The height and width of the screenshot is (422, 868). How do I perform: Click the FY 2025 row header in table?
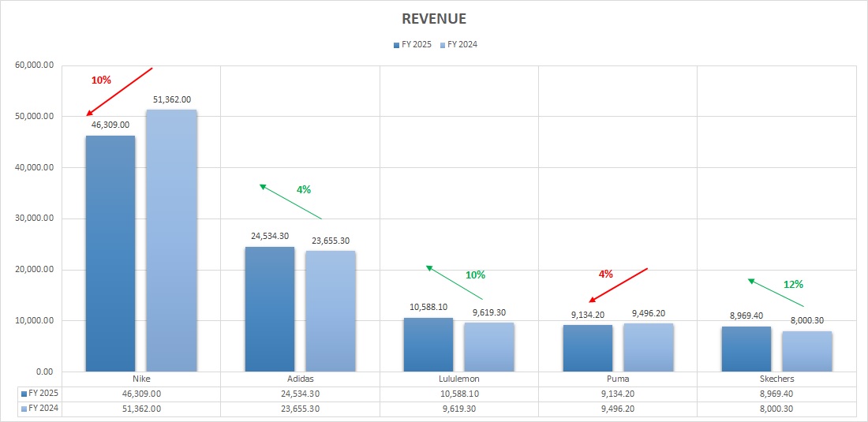coord(39,394)
